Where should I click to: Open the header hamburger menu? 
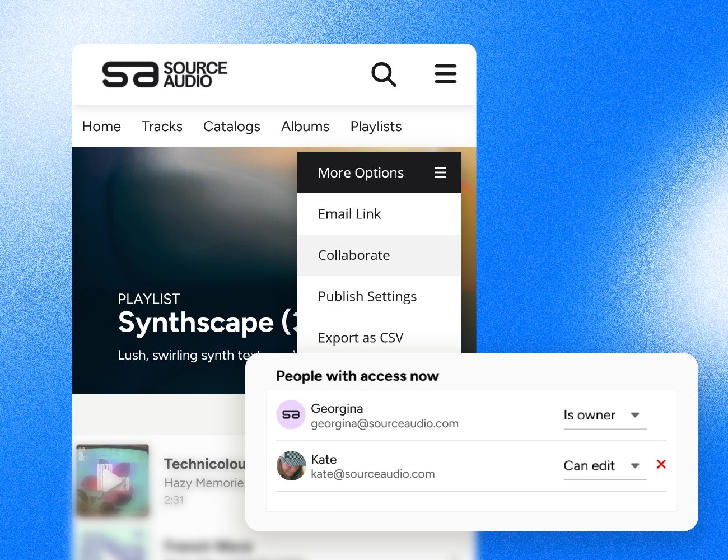coord(446,74)
